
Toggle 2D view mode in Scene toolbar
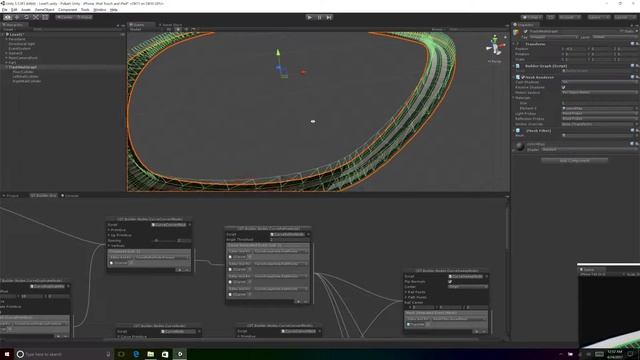point(169,29)
